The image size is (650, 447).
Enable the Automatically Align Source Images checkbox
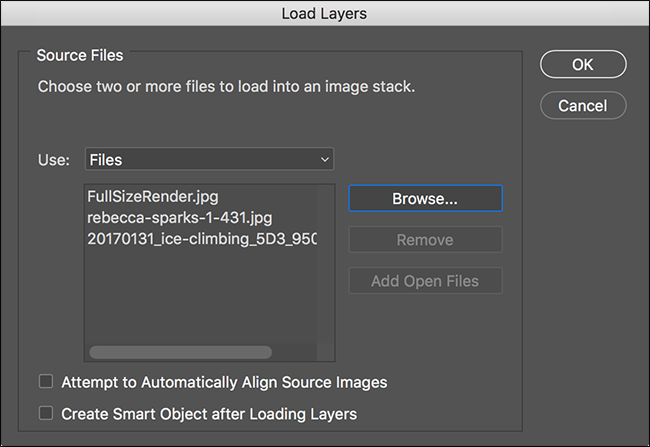tap(45, 381)
